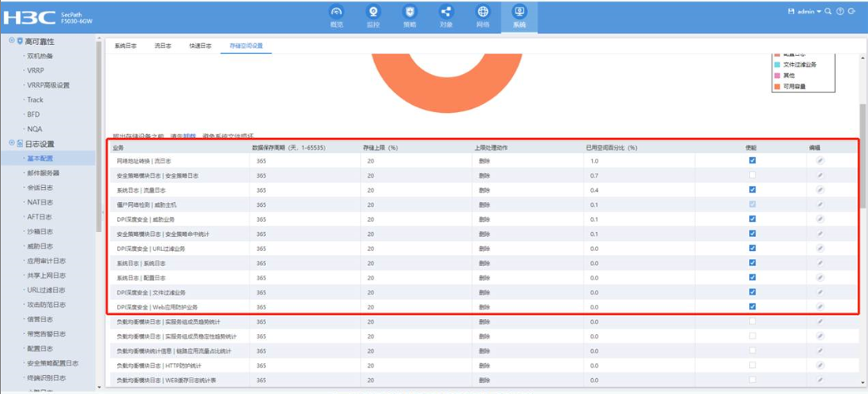Uncheck enable for 系统日志 | 配置日志
This screenshot has width=868, height=394.
(x=752, y=278)
